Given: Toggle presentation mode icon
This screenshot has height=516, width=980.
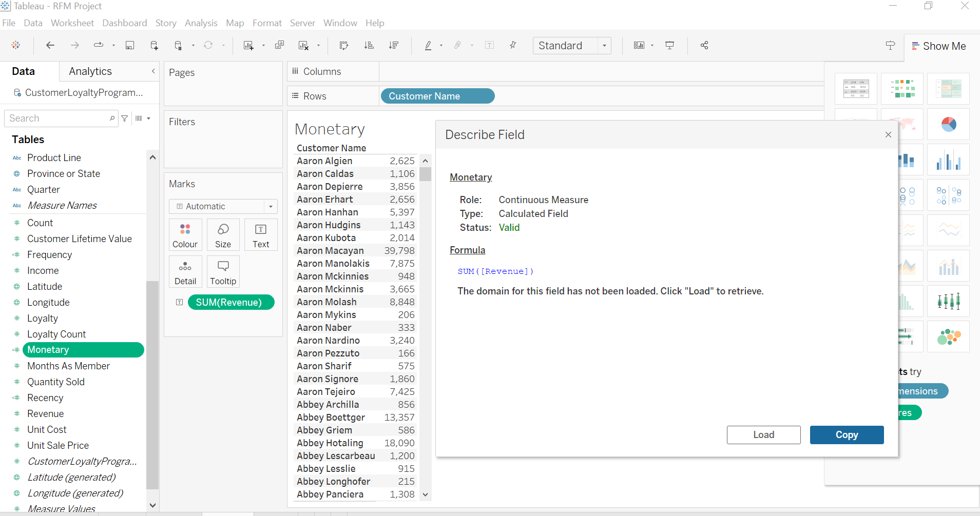Looking at the screenshot, I should click(x=670, y=46).
